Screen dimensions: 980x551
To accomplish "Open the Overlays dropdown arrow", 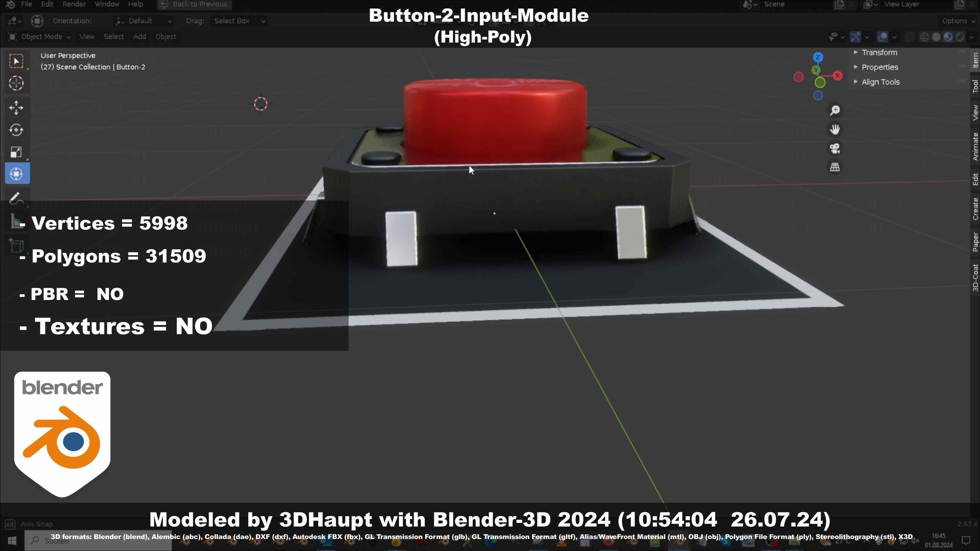I will click(x=895, y=37).
